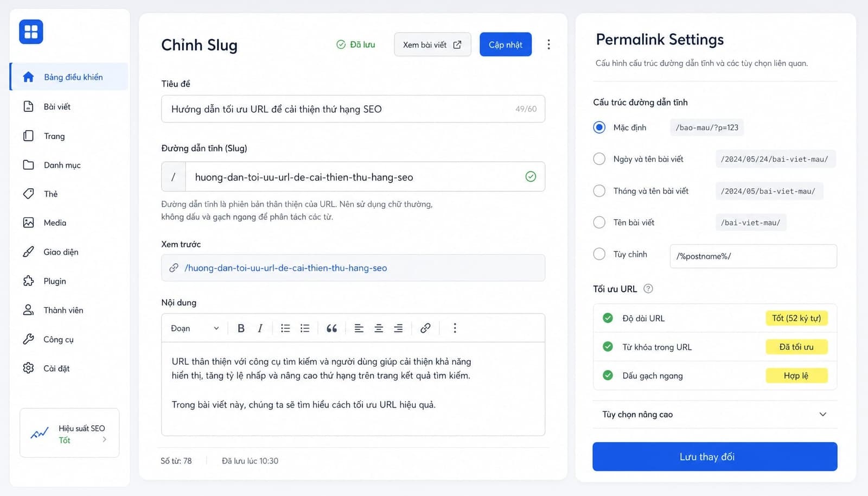This screenshot has height=496, width=868.
Task: Select Ngày và tên bài viết radio
Action: [x=599, y=159]
